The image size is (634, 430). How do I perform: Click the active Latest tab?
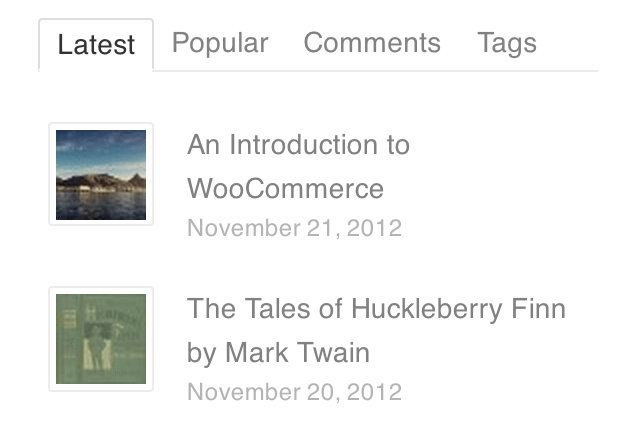(96, 44)
